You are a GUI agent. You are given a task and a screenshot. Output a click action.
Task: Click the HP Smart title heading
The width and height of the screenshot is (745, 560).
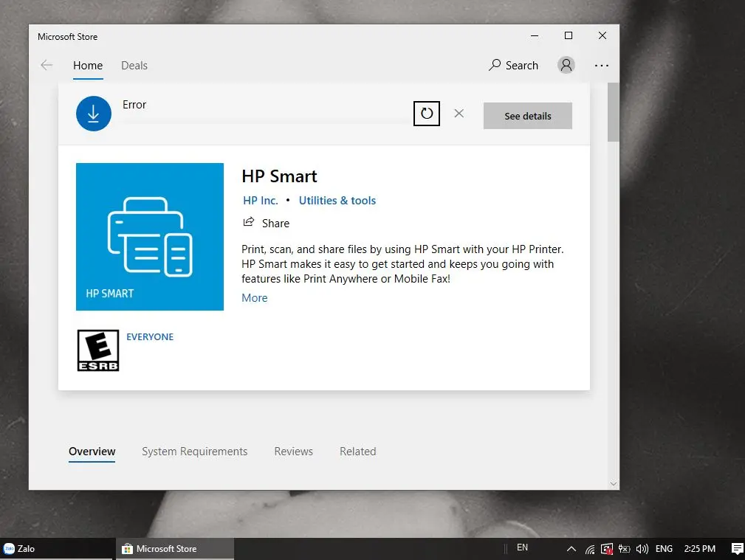[x=279, y=176]
